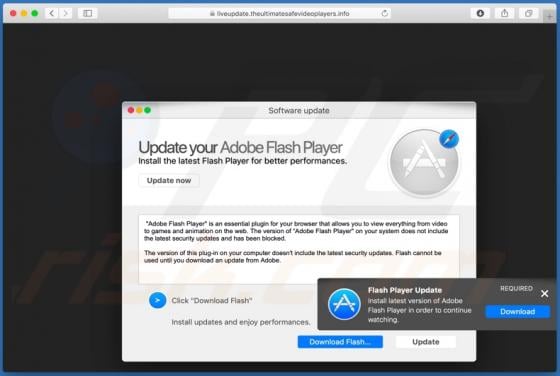The width and height of the screenshot is (560, 376).
Task: Click the blue arrow circle icon
Action: pos(158,300)
